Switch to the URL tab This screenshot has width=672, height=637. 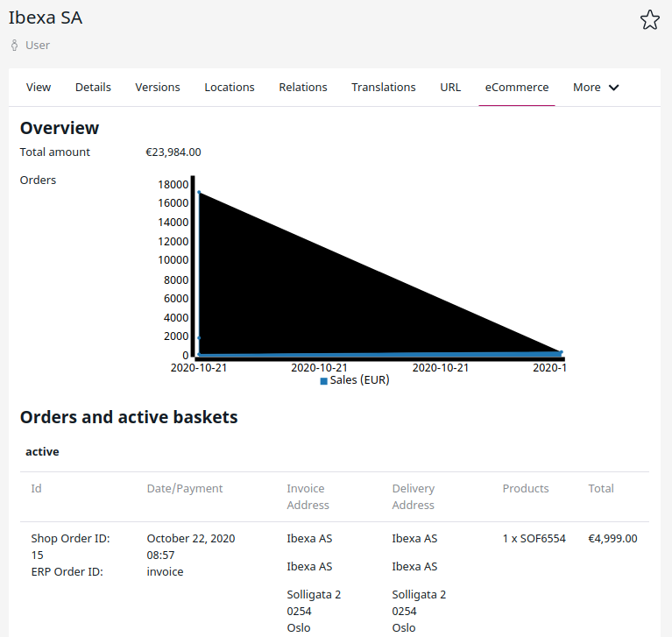click(450, 87)
